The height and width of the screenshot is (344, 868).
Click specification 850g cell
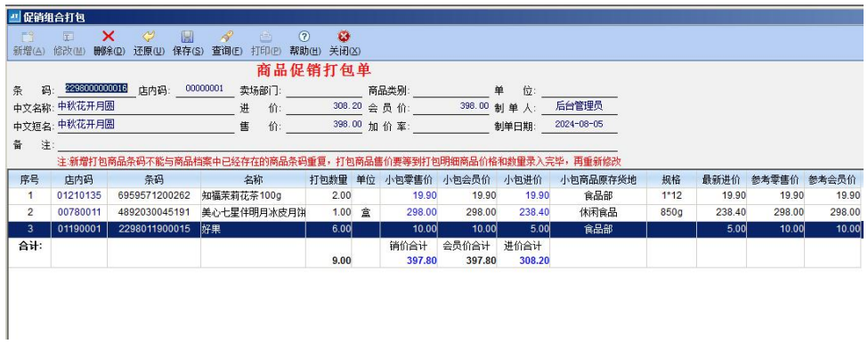pyautogui.click(x=671, y=212)
